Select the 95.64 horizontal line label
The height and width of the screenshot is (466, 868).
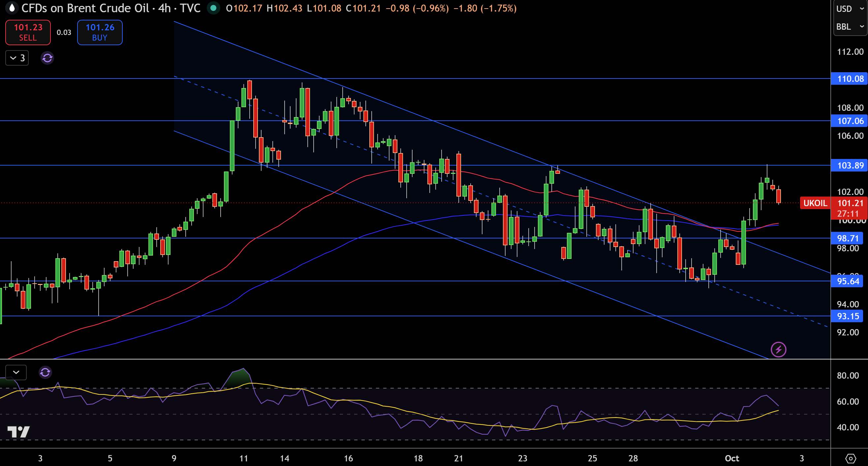click(847, 281)
